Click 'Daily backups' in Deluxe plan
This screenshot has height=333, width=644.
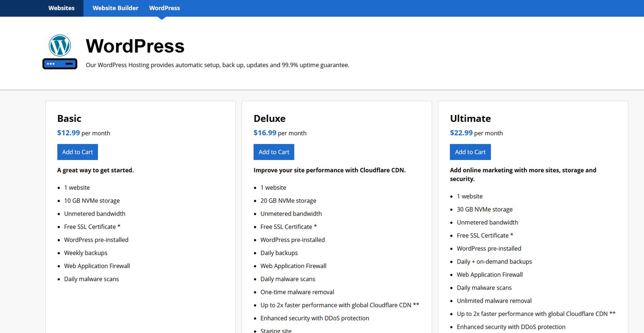tap(279, 253)
